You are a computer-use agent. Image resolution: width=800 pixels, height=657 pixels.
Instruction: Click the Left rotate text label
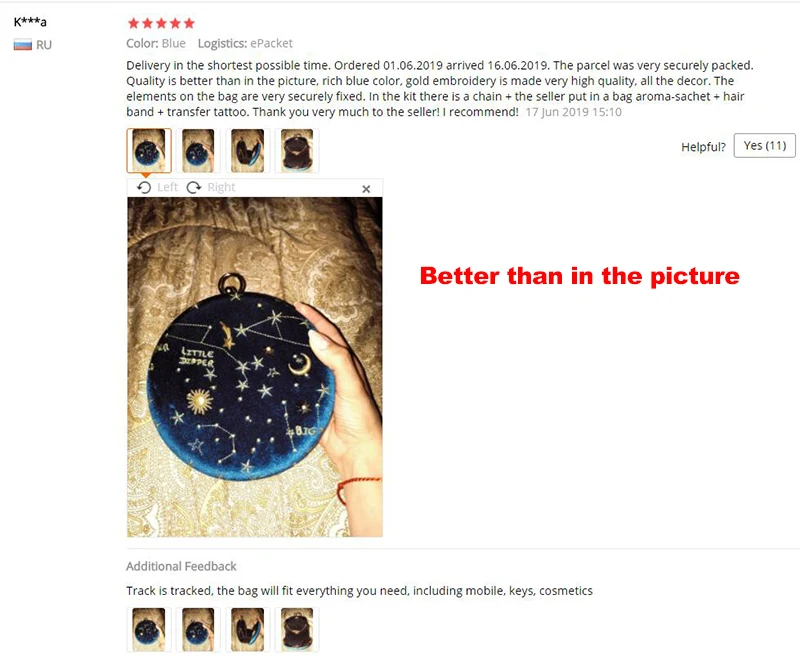point(167,187)
